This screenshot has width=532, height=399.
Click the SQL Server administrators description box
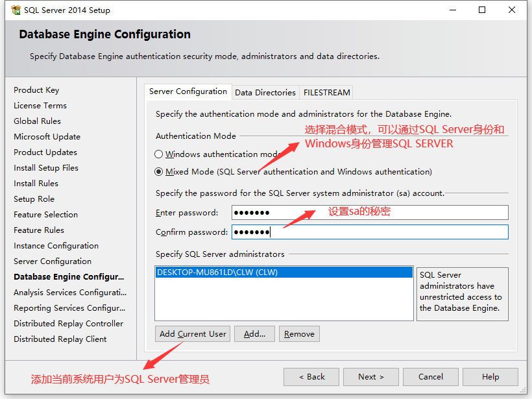[x=463, y=294]
